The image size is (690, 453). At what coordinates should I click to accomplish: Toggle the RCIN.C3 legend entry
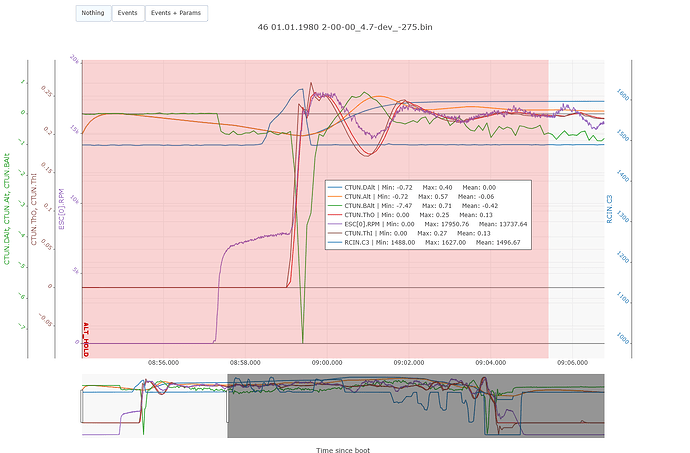pyautogui.click(x=428, y=243)
